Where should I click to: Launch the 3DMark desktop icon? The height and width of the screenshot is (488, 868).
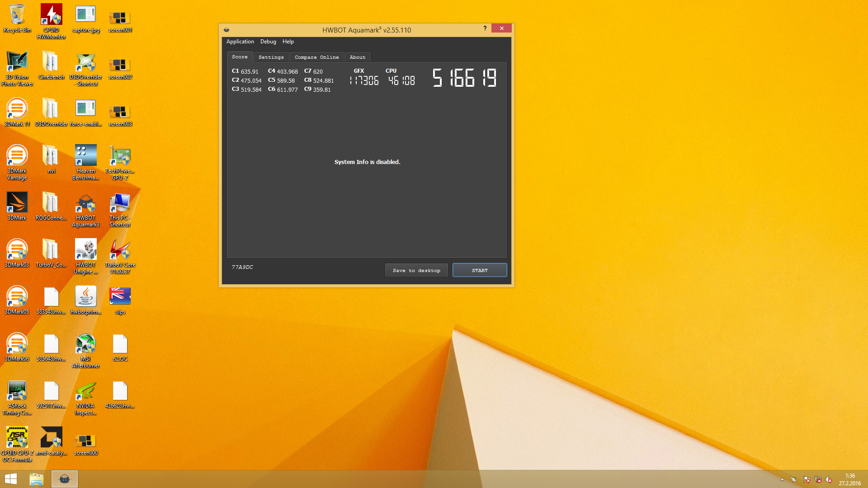[x=17, y=206]
